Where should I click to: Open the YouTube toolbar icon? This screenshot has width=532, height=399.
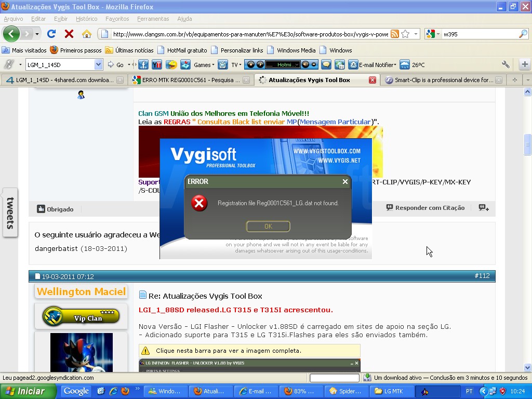[157, 64]
